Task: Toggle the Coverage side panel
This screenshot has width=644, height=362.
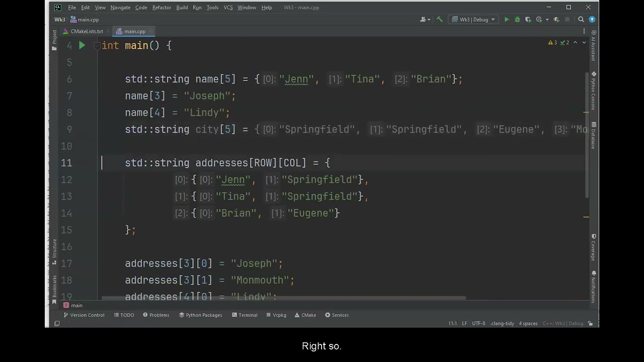Action: coord(594,247)
